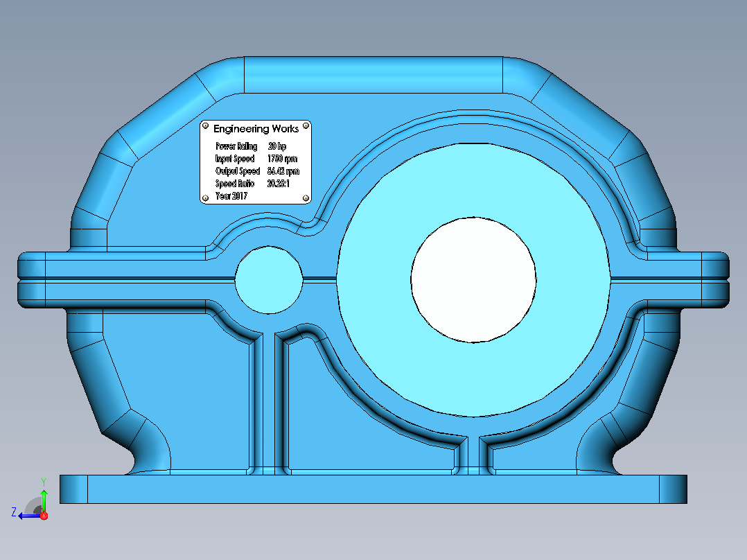747x560 pixels.
Task: Select the "Engineering Works" nameplate title
Action: [x=256, y=129]
